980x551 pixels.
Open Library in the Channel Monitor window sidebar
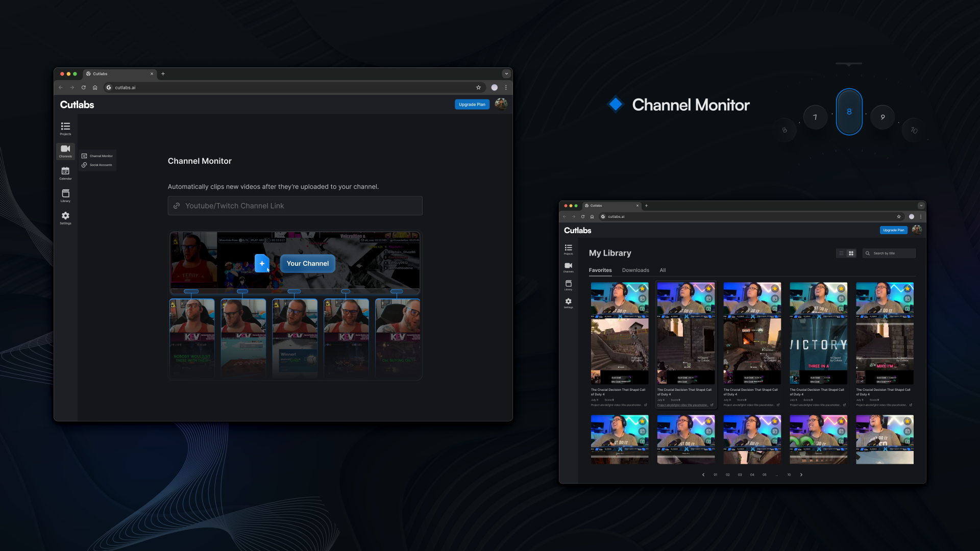point(65,195)
